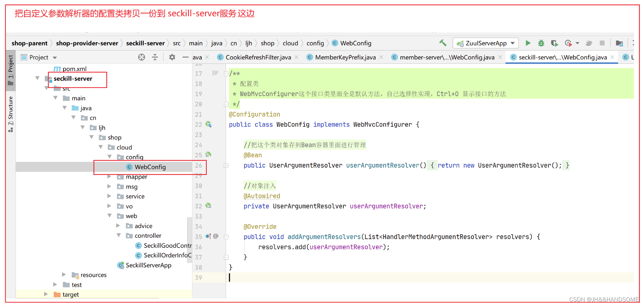Expand the test folder node
The image size is (644, 305).
point(55,285)
